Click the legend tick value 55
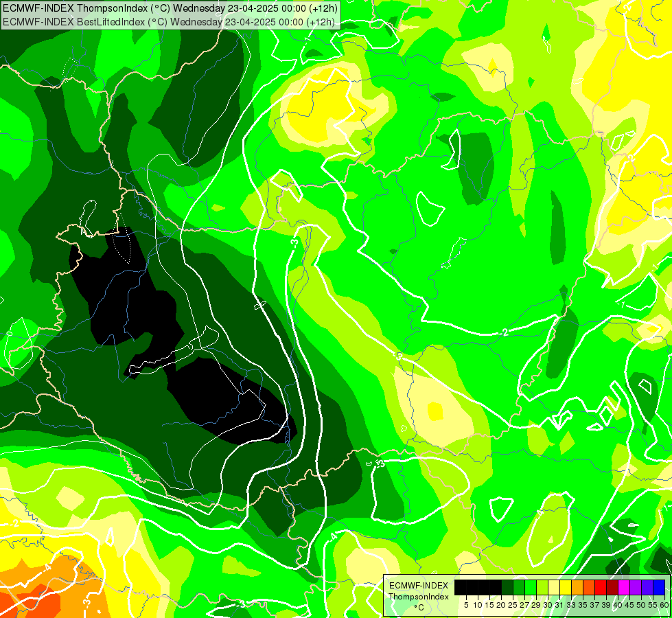This screenshot has height=618, width=672. coord(653,605)
